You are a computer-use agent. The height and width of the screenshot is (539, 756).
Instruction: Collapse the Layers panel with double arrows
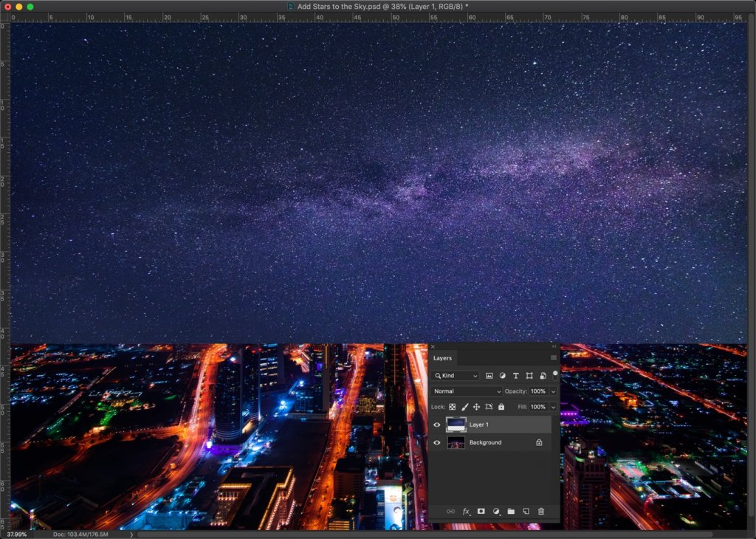coord(554,346)
